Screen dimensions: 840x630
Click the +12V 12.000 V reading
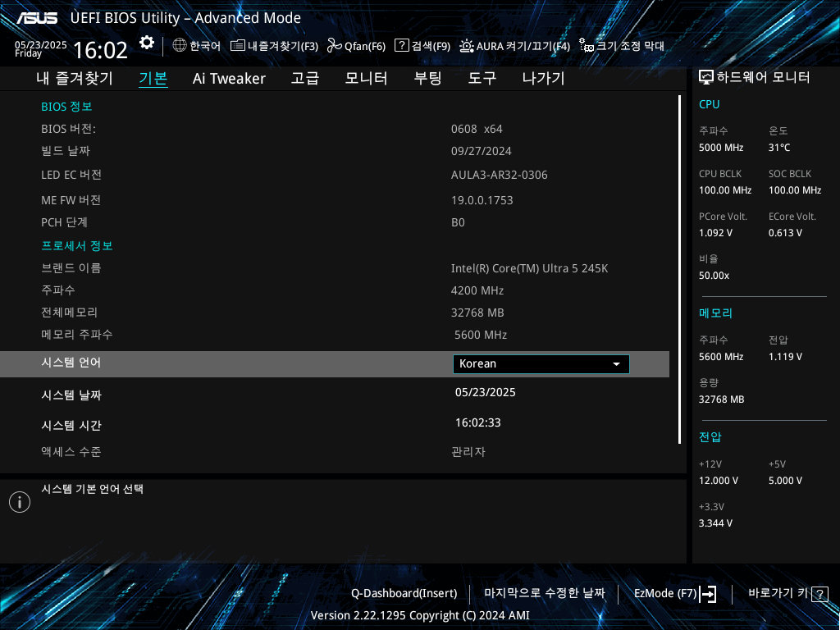[x=719, y=481]
